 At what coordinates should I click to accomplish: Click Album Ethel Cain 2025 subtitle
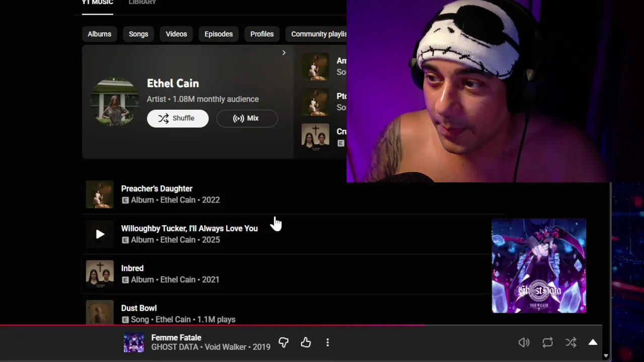[171, 239]
